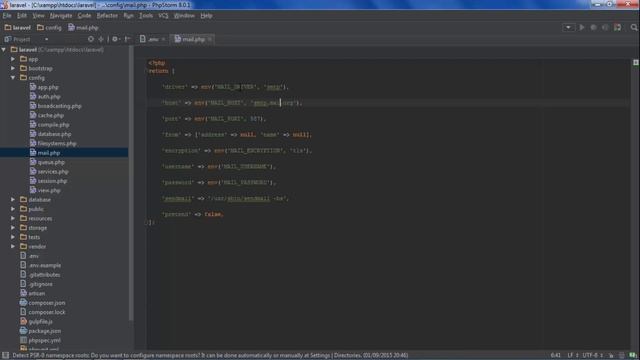
Task: Open the Navigate menu
Action: pyautogui.click(x=61, y=16)
